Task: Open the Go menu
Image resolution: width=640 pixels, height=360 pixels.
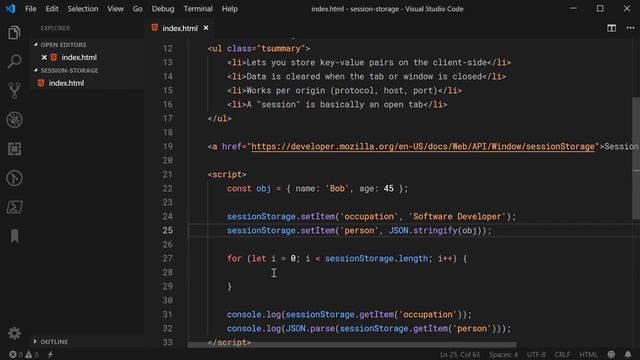Action: pyautogui.click(x=138, y=9)
